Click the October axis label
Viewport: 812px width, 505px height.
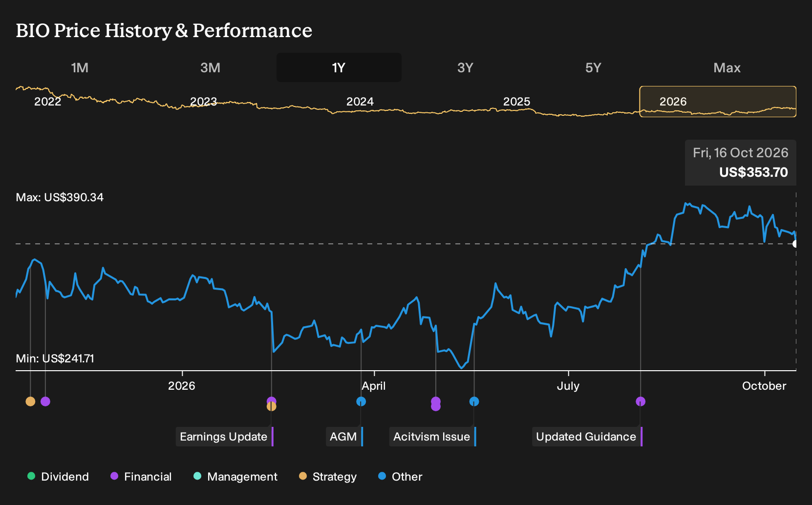tap(764, 386)
